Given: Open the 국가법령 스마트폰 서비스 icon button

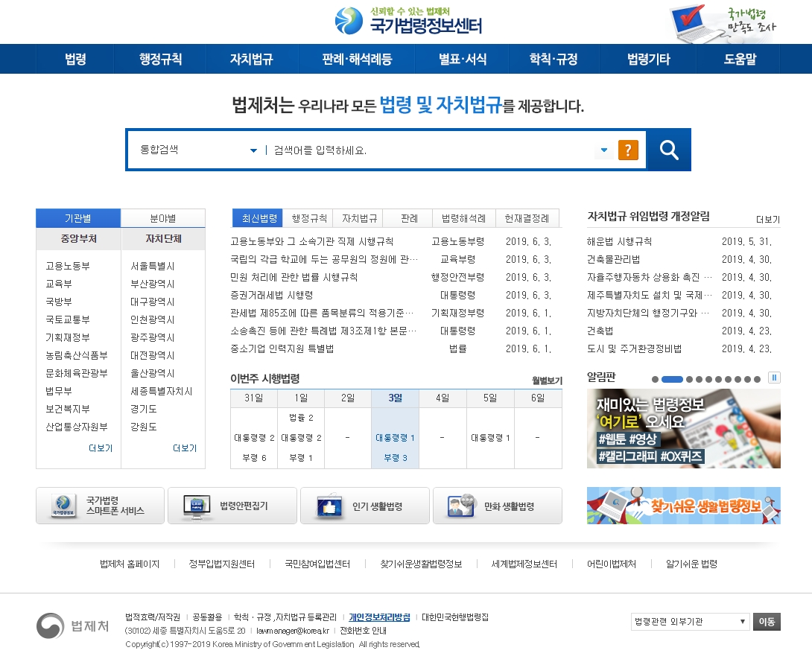Looking at the screenshot, I should [x=100, y=506].
